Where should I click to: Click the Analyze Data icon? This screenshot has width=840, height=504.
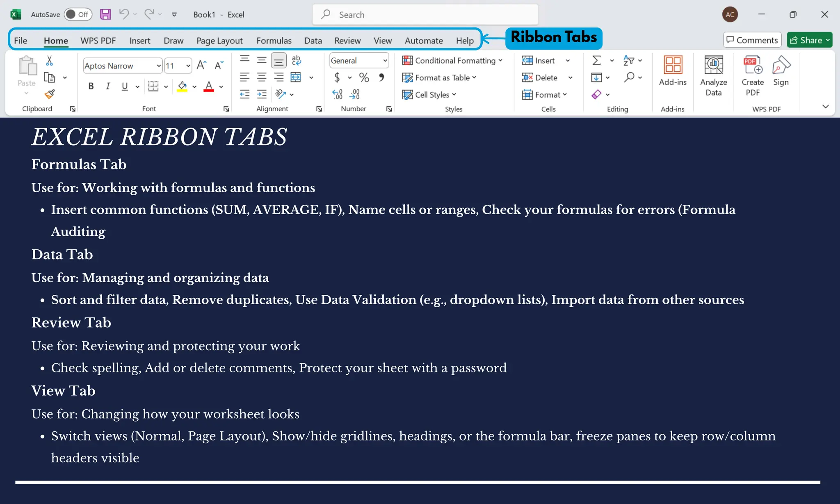coord(714,65)
